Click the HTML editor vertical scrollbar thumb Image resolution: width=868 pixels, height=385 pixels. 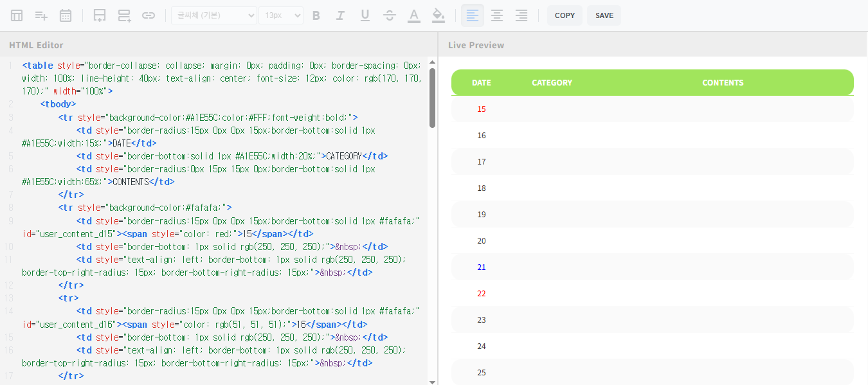[x=432, y=96]
